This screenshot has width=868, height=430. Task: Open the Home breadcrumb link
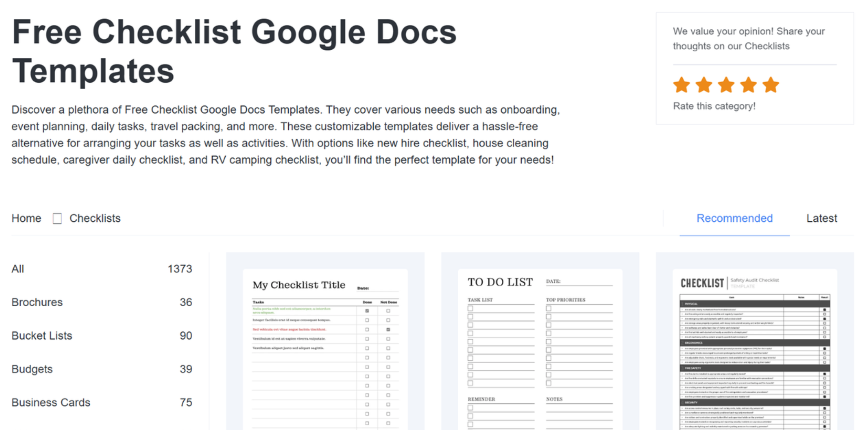point(26,218)
